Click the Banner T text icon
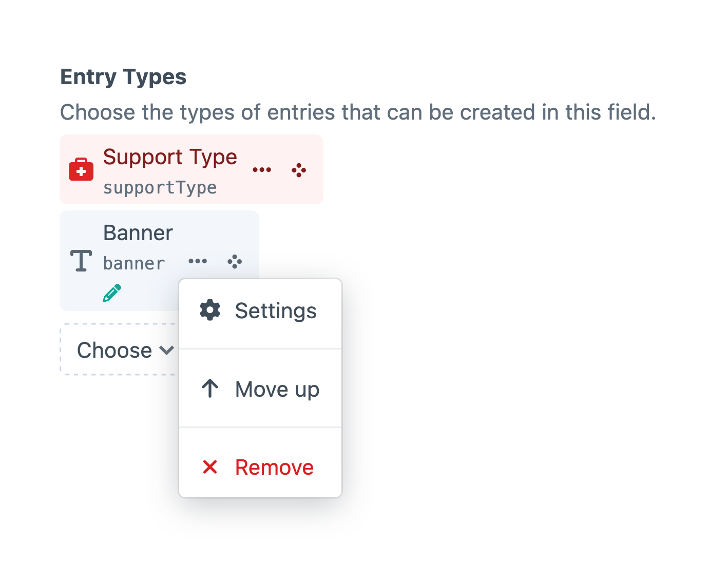728x563 pixels. coord(81,261)
